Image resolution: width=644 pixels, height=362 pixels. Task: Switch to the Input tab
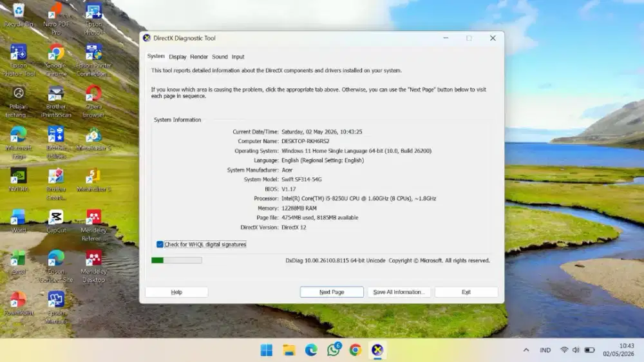238,57
